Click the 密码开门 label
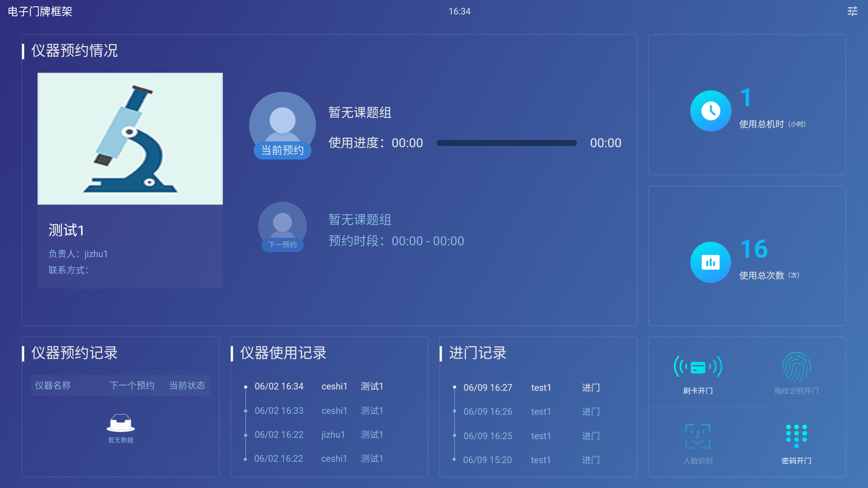Viewport: 868px width, 488px height. [797, 461]
